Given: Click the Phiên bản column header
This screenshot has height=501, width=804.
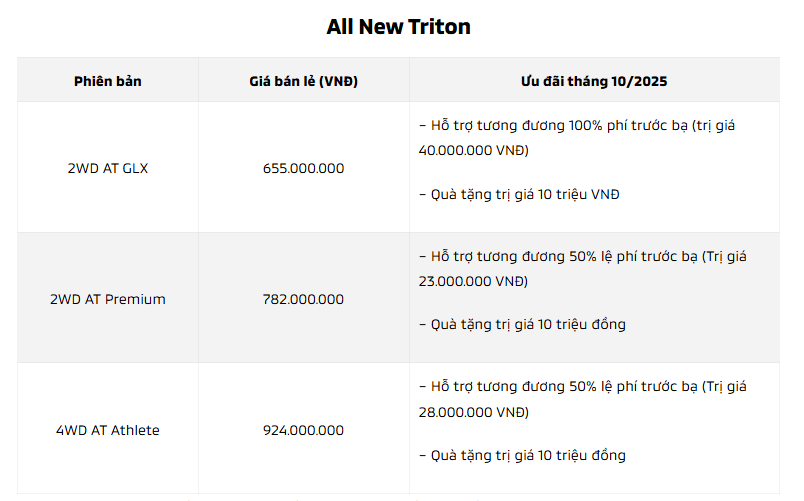Looking at the screenshot, I should [x=108, y=81].
